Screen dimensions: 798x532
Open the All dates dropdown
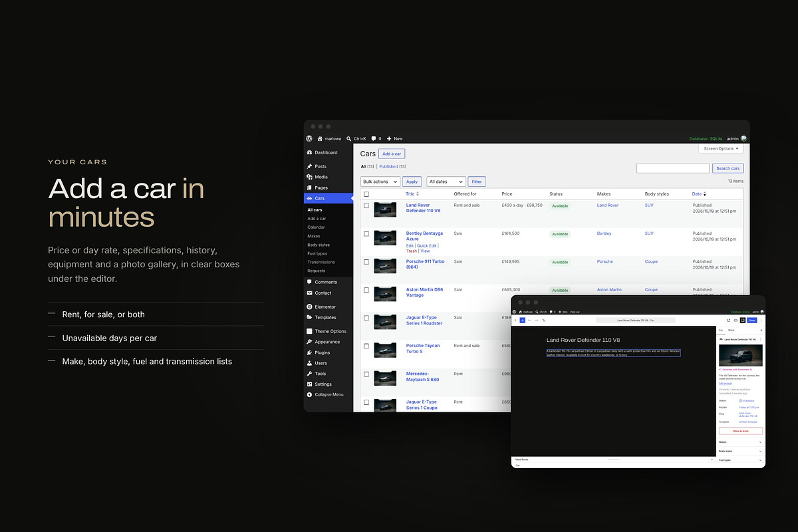[x=446, y=182]
